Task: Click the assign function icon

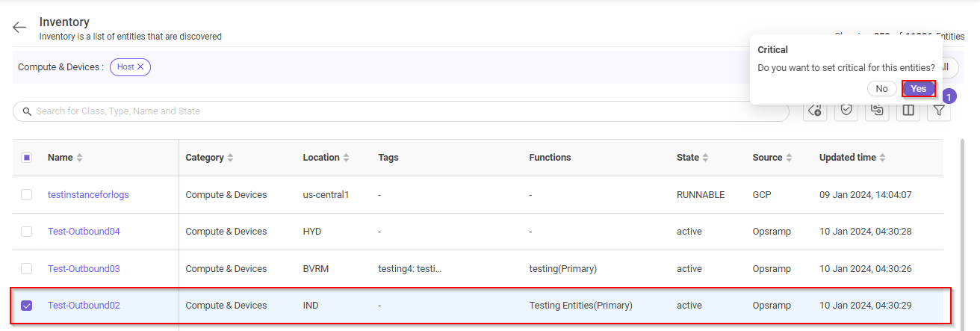Action: [x=877, y=111]
